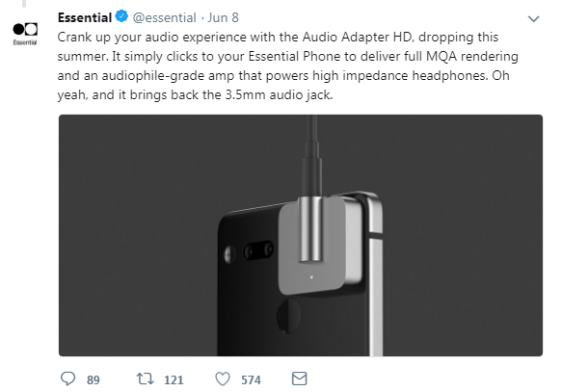Viewport: 562px width, 392px height.
Task: Click the phone's dual camera lens in photo
Action: click(x=258, y=249)
